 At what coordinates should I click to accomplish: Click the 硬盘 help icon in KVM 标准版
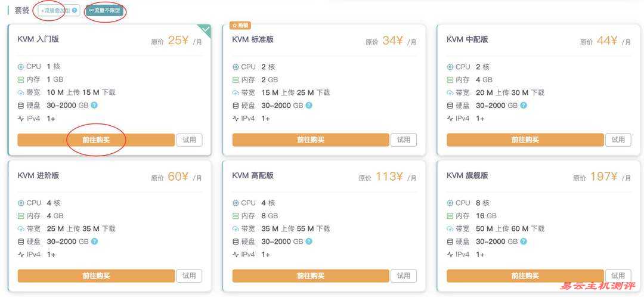309,106
